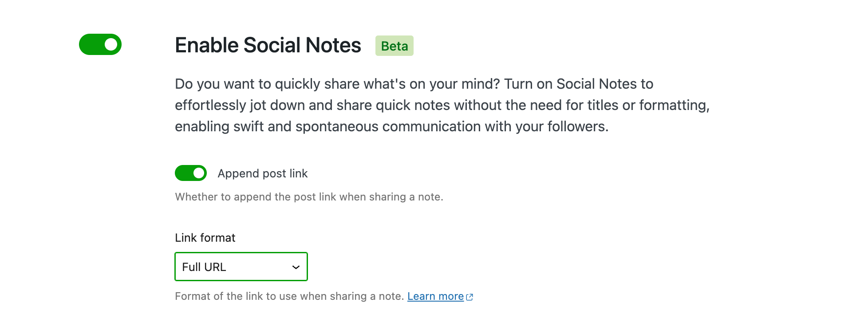The width and height of the screenshot is (868, 322).
Task: Click external link icon beside Learn more
Action: tap(470, 297)
